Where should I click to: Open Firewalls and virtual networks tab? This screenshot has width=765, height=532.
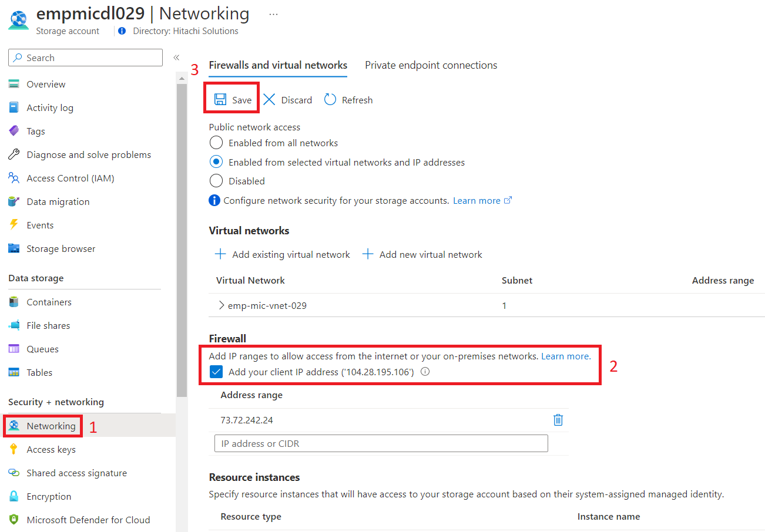278,65
